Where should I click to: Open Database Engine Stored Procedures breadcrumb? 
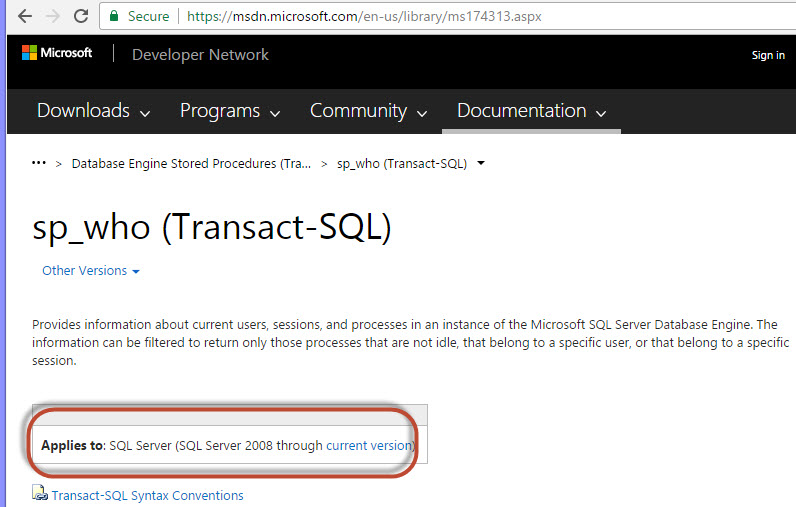click(191, 164)
